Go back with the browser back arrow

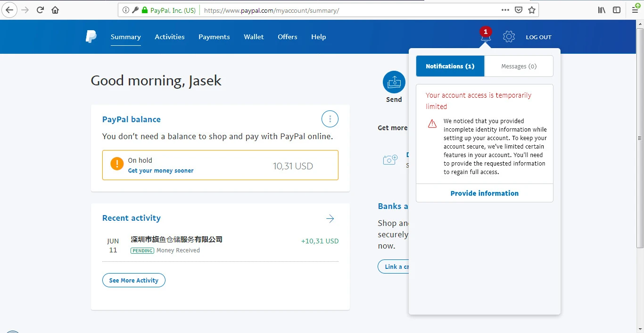(x=9, y=10)
